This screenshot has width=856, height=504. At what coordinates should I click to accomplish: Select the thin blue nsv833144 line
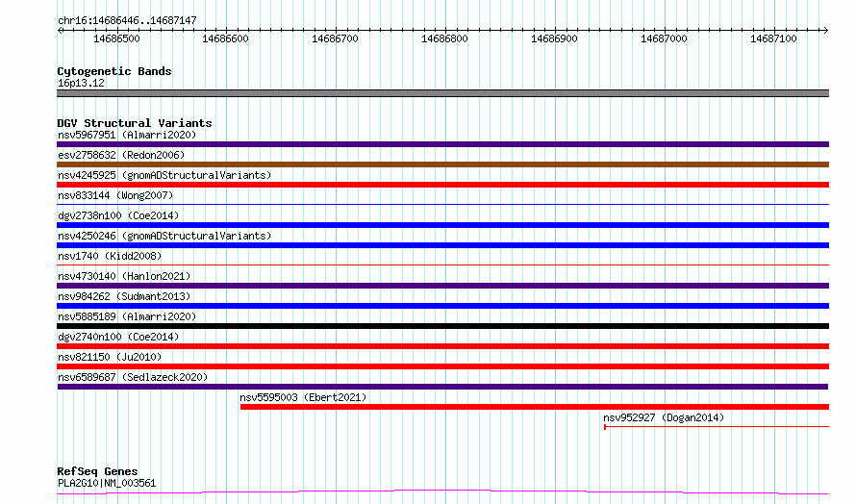(x=442, y=204)
